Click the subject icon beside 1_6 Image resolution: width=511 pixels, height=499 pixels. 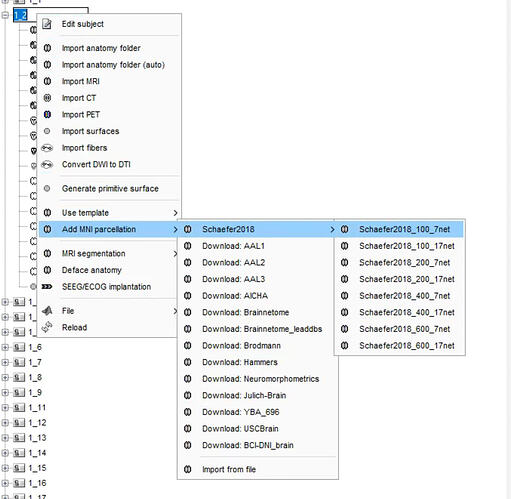pos(19,347)
